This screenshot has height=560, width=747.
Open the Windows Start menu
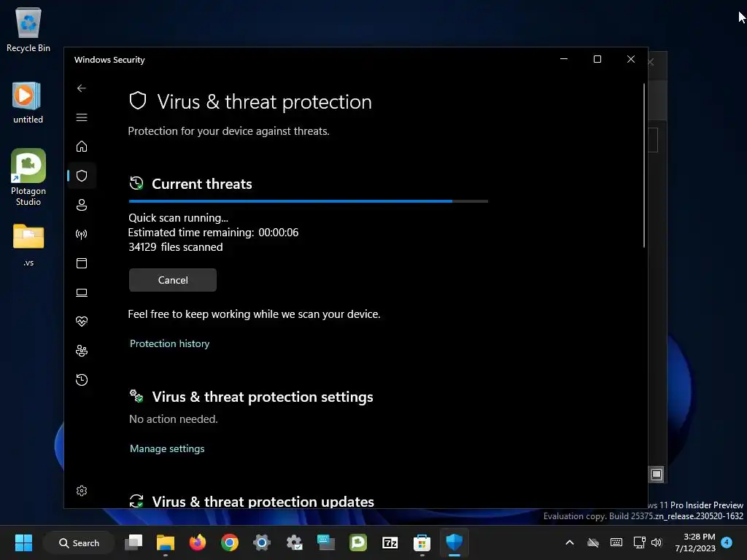(23, 542)
